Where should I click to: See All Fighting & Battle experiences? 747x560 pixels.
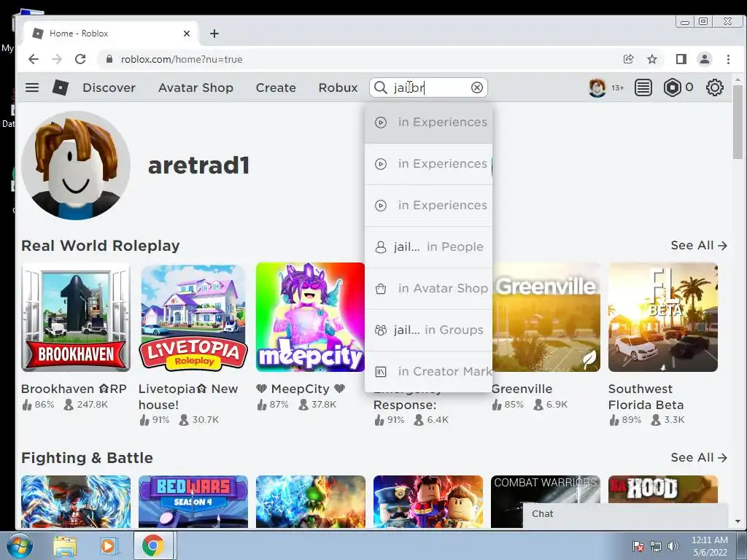(698, 457)
